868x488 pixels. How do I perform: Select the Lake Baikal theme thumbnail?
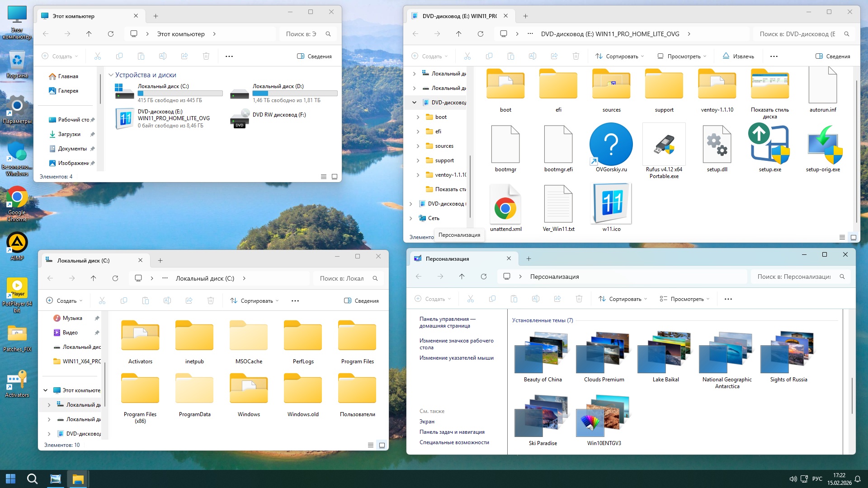665,352
